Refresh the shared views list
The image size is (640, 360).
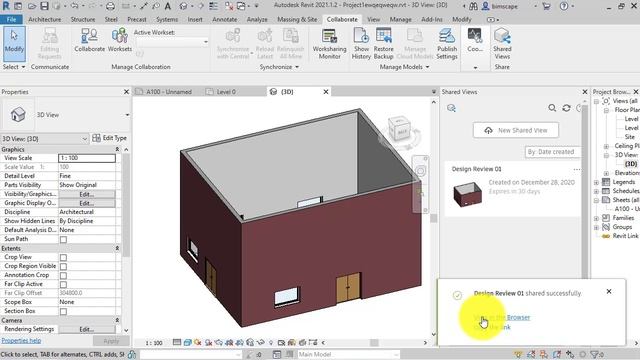point(566,108)
